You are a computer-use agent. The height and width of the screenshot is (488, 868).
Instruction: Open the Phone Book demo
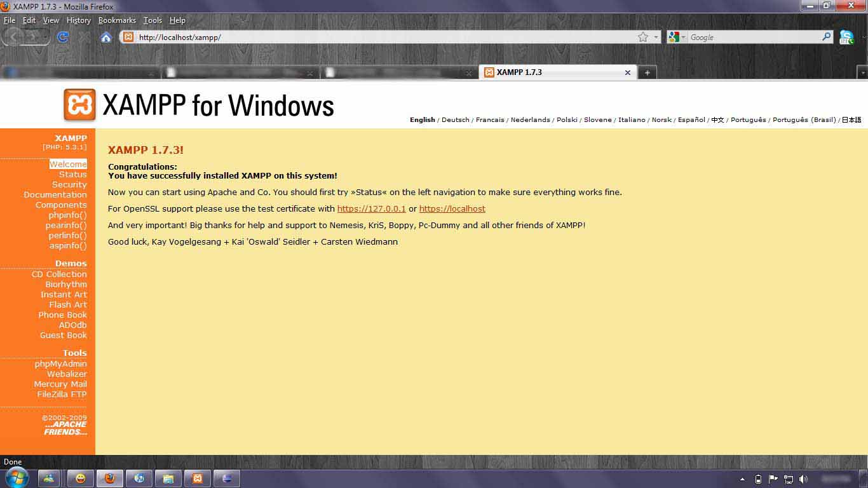(x=62, y=315)
